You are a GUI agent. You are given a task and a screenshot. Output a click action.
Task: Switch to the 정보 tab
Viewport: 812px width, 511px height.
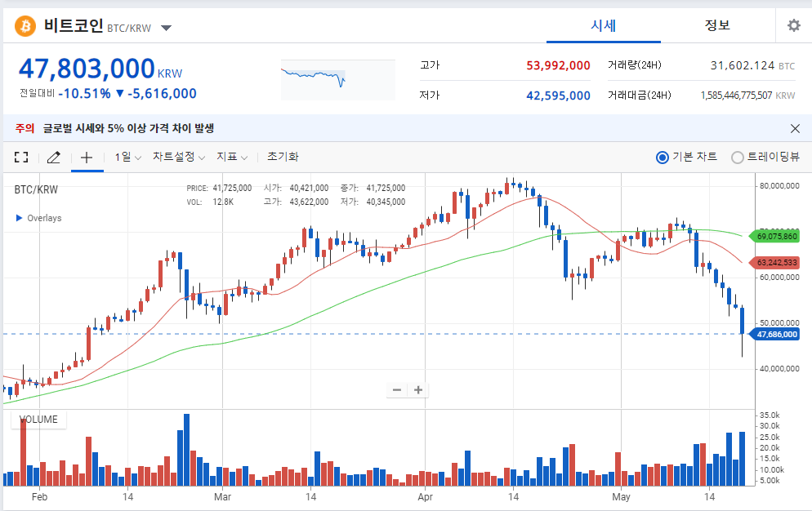pos(717,25)
